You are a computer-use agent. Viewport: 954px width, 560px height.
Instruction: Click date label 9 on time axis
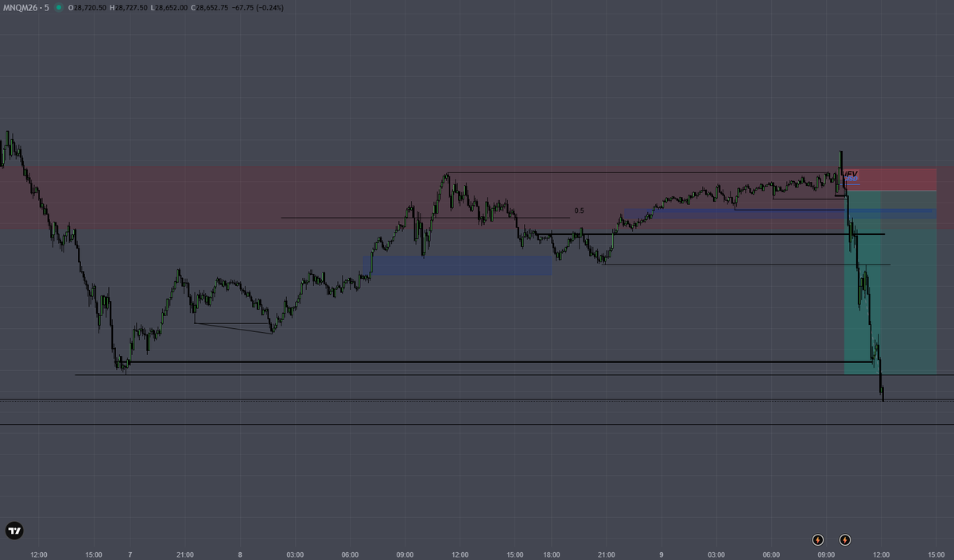tap(661, 554)
